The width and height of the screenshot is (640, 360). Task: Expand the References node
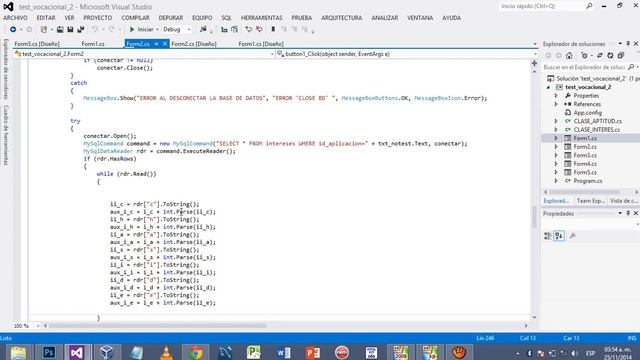tap(556, 104)
